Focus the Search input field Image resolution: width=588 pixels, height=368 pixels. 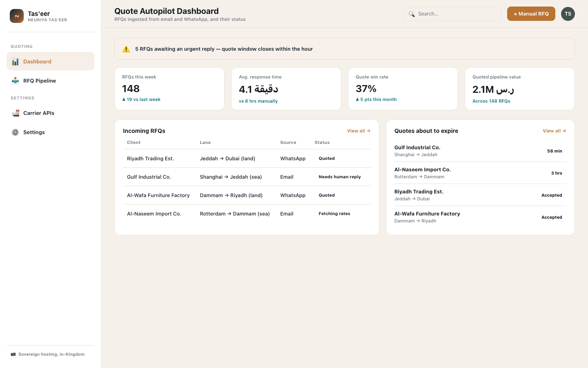pyautogui.click(x=452, y=14)
